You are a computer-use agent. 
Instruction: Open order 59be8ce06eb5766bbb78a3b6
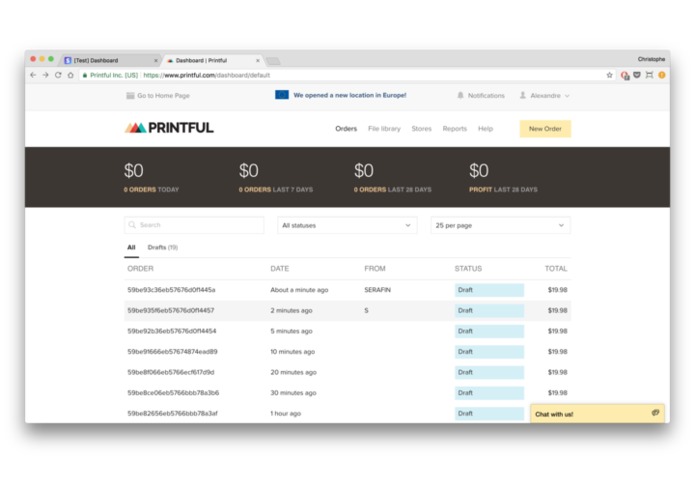tap(173, 393)
